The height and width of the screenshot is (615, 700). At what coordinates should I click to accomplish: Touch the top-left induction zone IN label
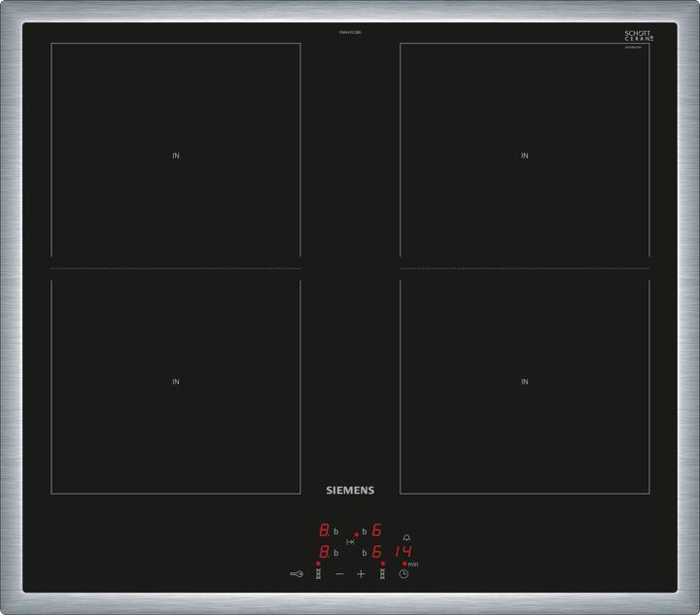[x=176, y=155]
